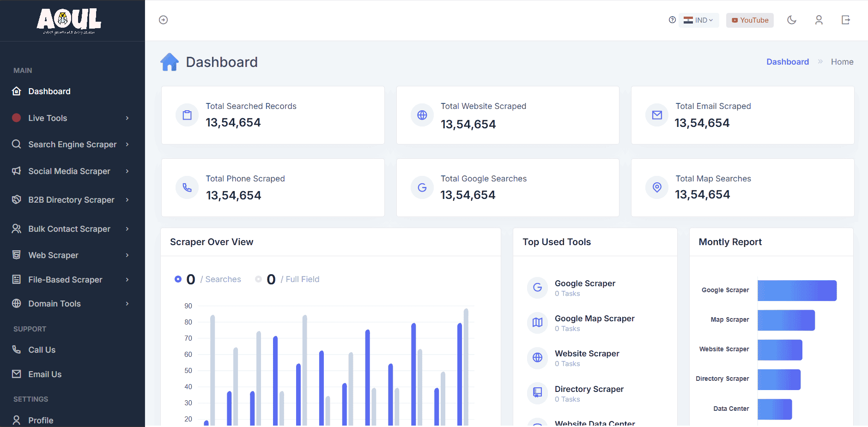The width and height of the screenshot is (868, 427).
Task: Select the Full Field radio button
Action: [x=259, y=279]
